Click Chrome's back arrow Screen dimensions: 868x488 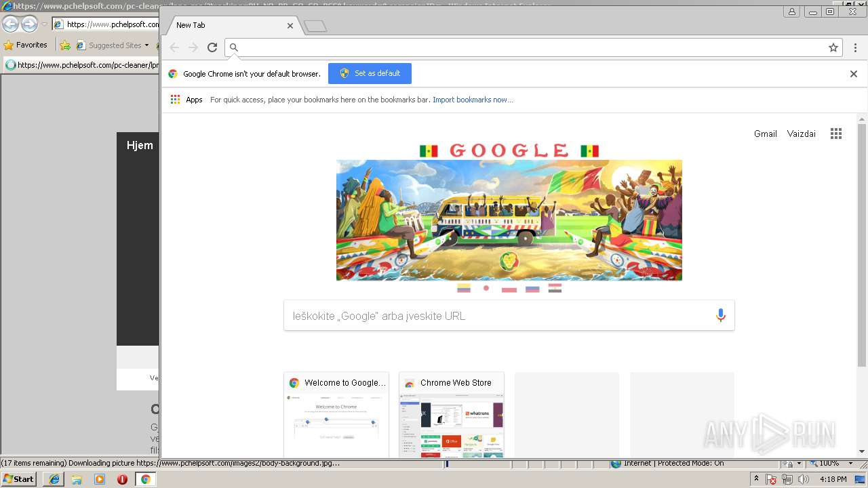(174, 47)
